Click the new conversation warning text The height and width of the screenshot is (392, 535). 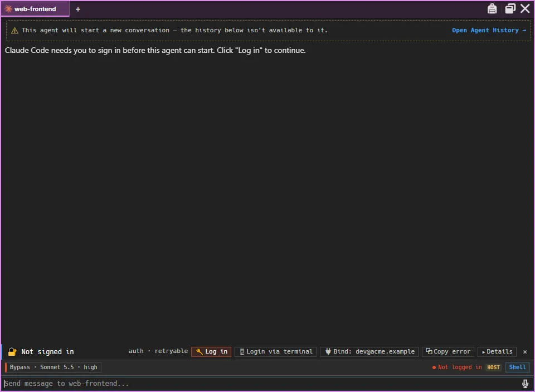[174, 30]
